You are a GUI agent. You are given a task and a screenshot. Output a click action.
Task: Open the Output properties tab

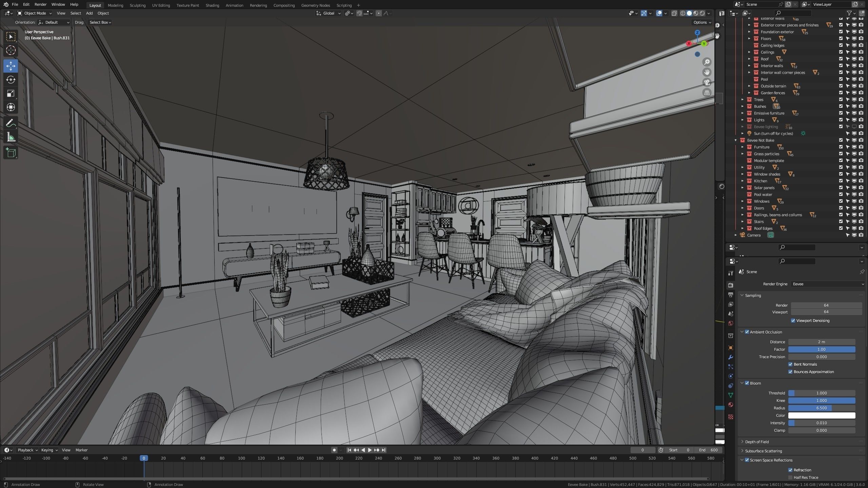(x=731, y=295)
